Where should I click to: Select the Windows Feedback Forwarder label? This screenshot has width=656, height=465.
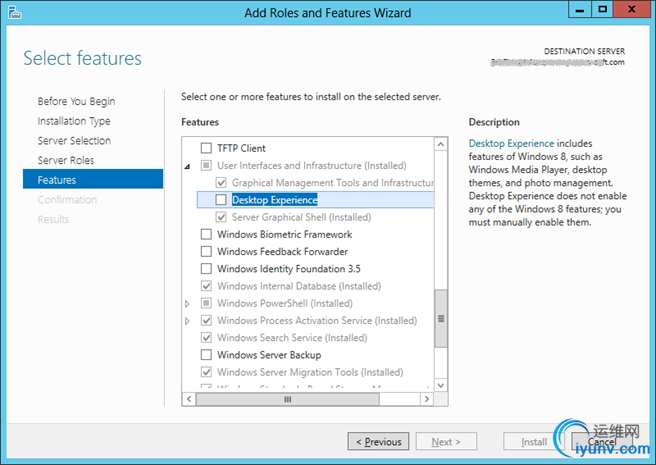pos(282,251)
